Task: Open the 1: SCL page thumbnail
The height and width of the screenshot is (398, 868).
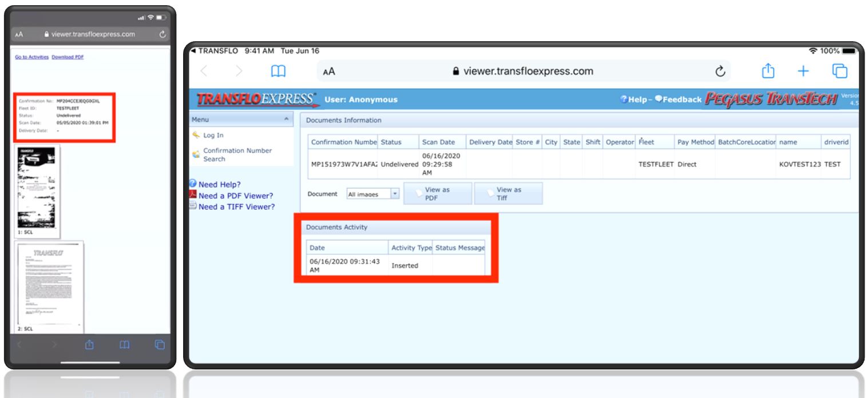Action: pos(35,190)
